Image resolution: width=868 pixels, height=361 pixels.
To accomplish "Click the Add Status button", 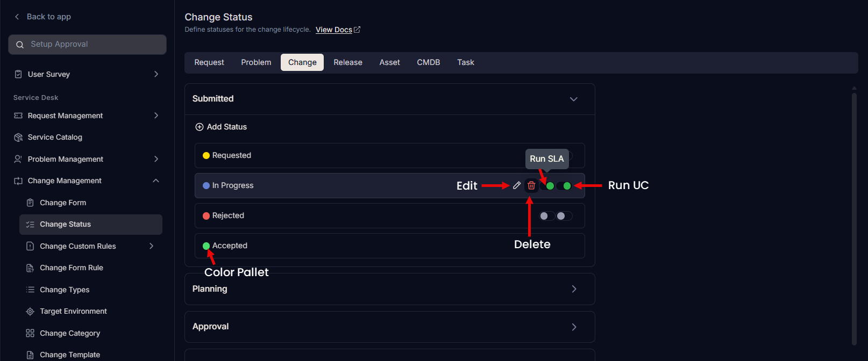I will pyautogui.click(x=221, y=127).
